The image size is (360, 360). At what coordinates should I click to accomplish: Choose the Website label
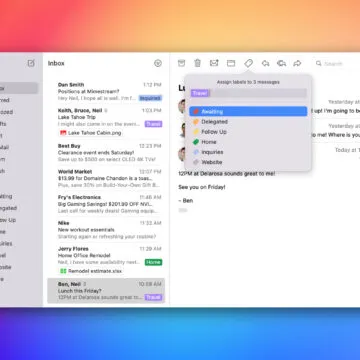coord(248,162)
